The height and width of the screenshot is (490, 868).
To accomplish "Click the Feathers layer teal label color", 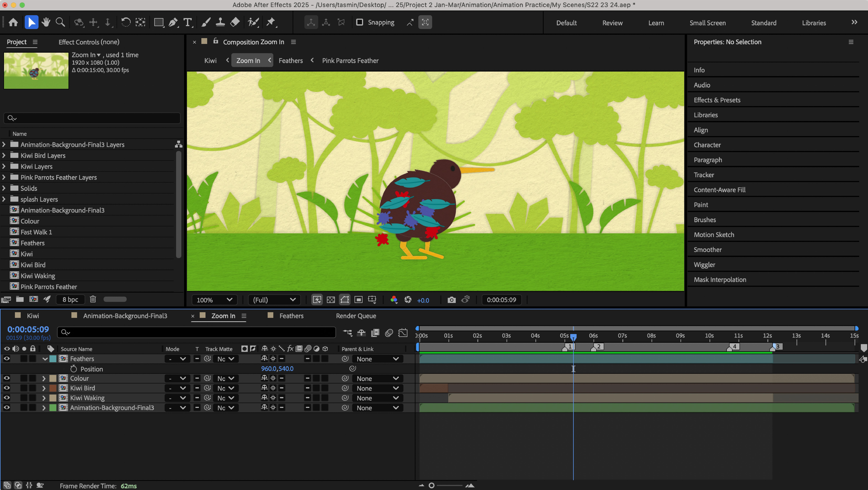I will 53,359.
